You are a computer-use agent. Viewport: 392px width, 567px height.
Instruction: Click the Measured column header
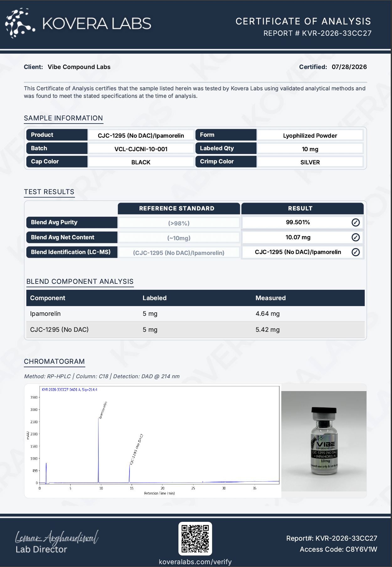pyautogui.click(x=271, y=298)
